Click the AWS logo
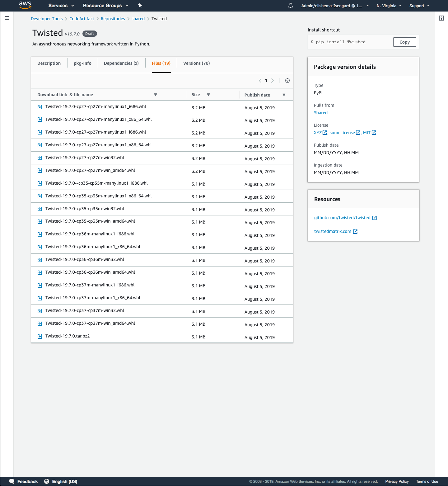The width and height of the screenshot is (448, 486). point(25,5)
